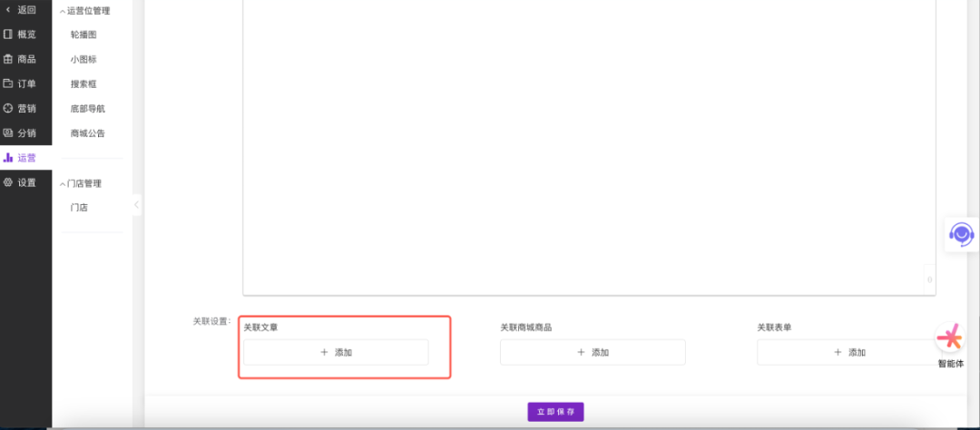Collapse the 门店管理 section
This screenshot has width=980, height=430.
point(63,183)
